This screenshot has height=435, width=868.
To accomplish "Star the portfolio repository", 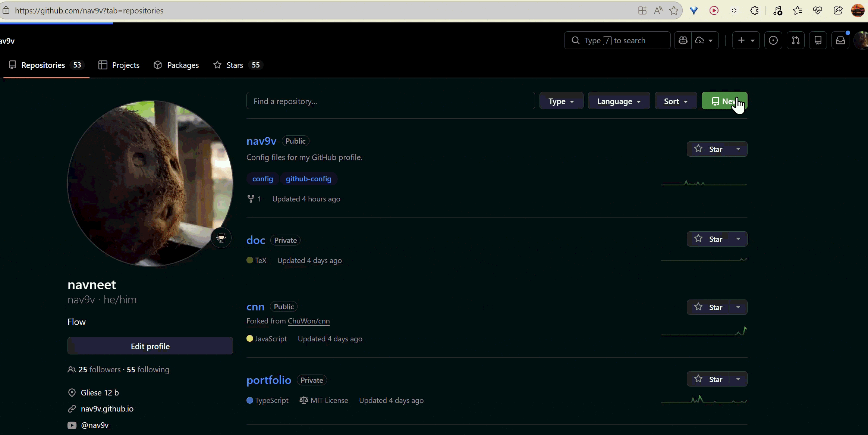I will (708, 379).
